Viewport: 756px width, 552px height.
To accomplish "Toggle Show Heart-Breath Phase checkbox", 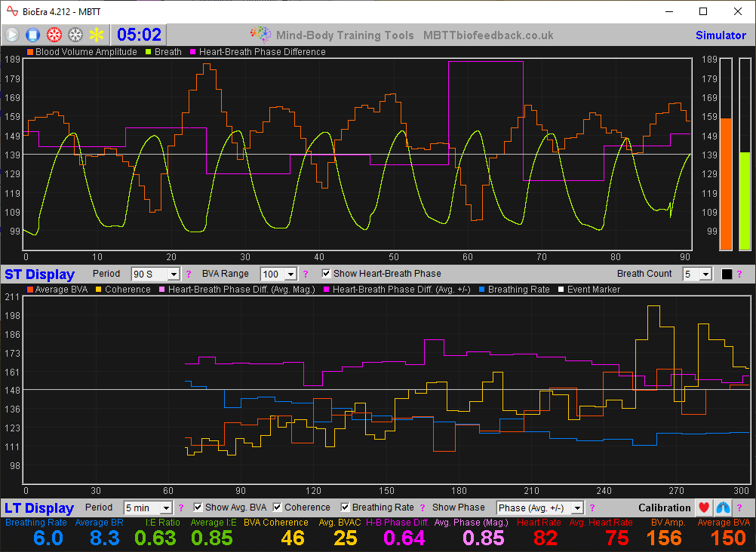I will click(x=326, y=273).
